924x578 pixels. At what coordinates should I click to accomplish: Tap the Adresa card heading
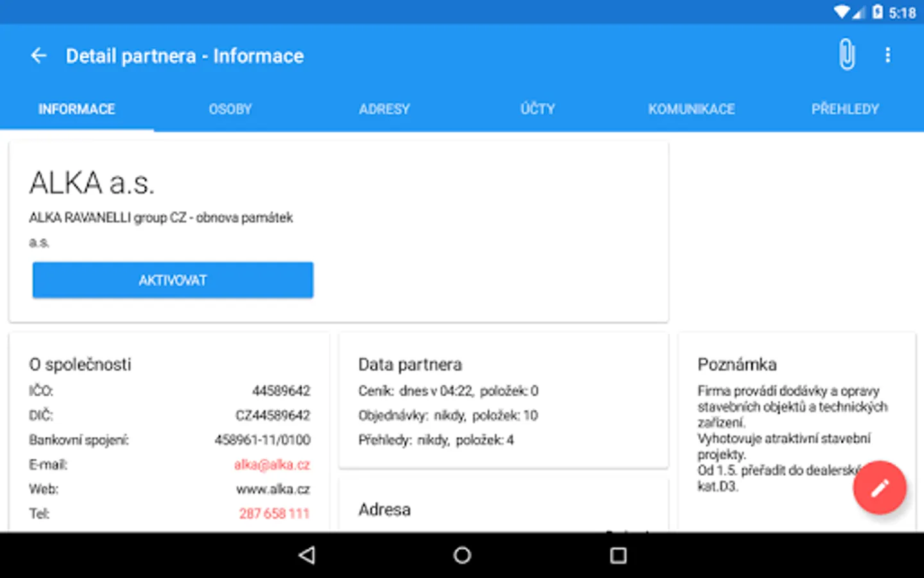[384, 509]
